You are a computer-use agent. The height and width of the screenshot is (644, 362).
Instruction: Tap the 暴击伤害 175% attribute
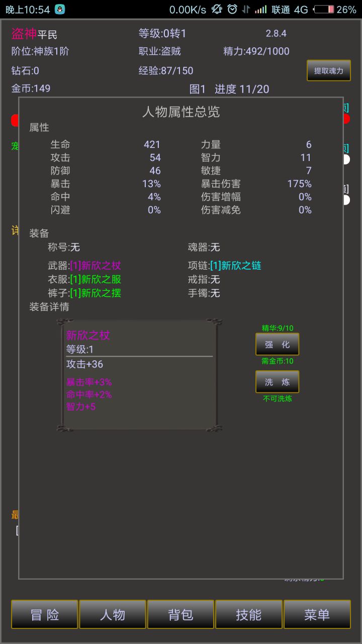point(256,184)
